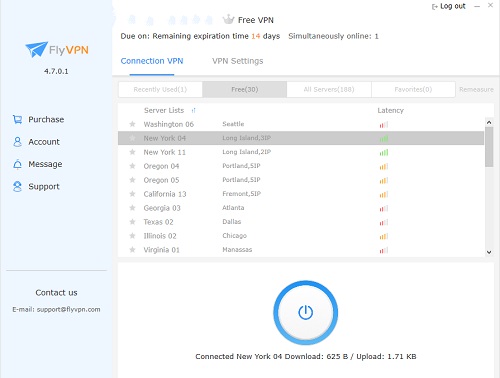
Task: Click the Log out icon
Action: pyautogui.click(x=435, y=7)
